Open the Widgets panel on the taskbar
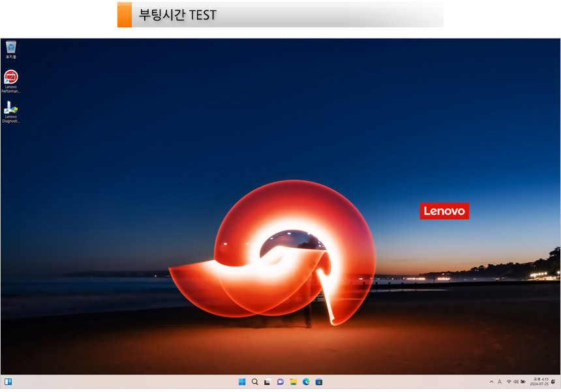Viewport: 561px width, 392px height. click(x=8, y=382)
